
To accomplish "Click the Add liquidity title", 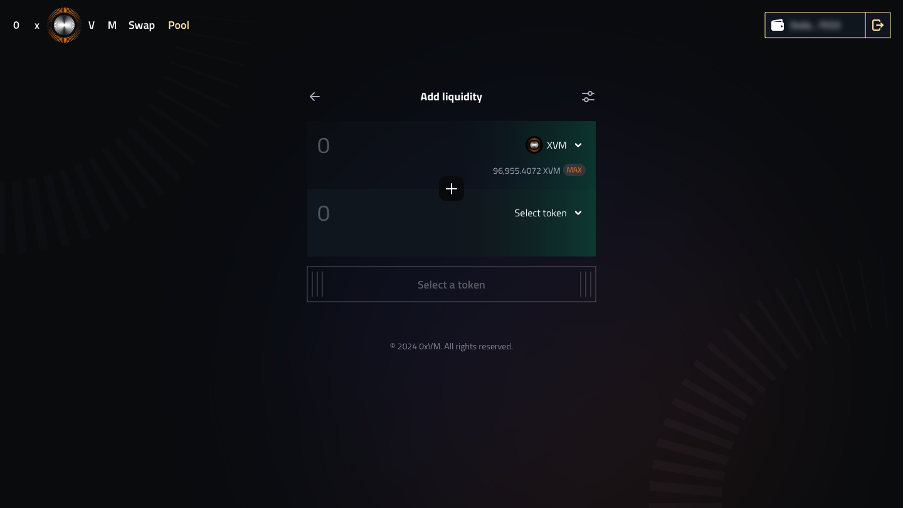I will 451,97.
